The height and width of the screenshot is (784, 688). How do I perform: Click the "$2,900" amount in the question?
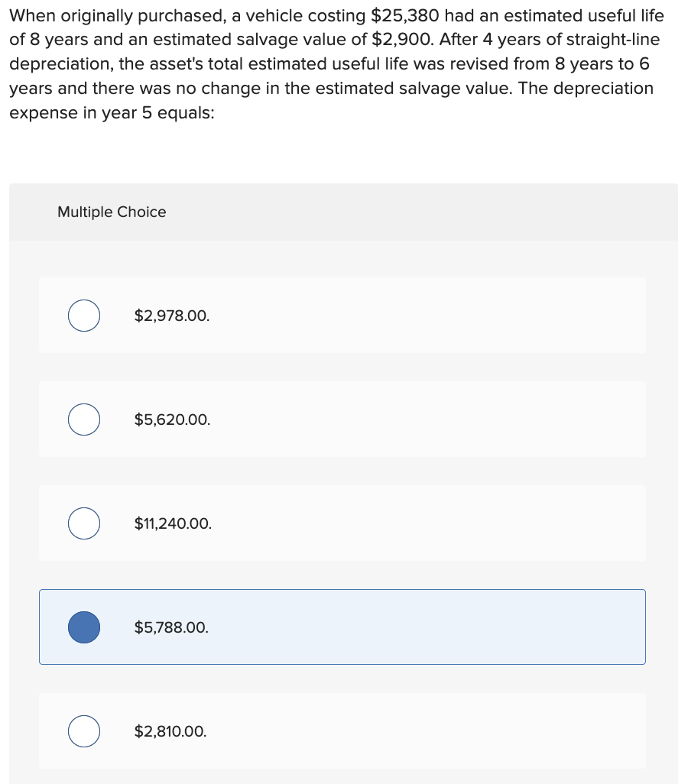(x=402, y=40)
